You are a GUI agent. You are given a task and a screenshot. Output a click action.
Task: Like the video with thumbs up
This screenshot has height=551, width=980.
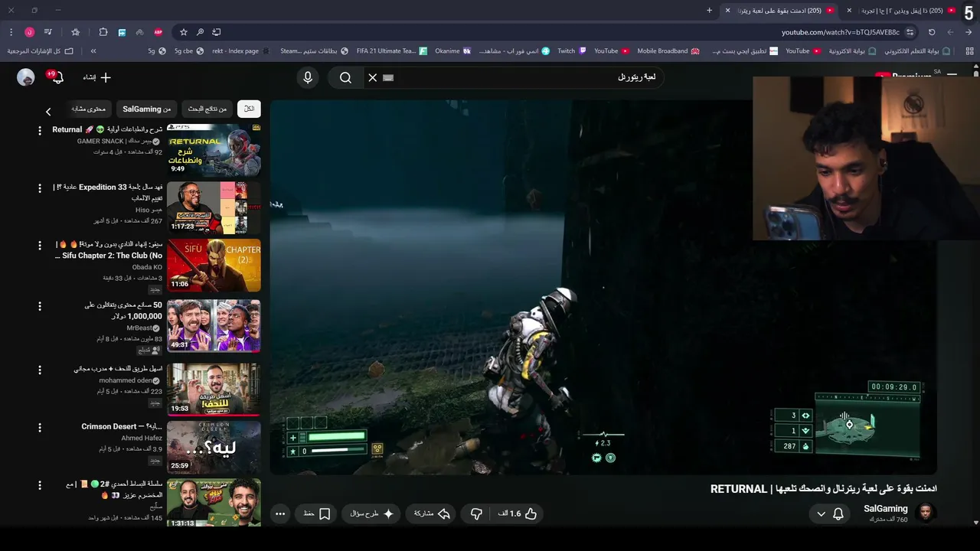tap(519, 514)
